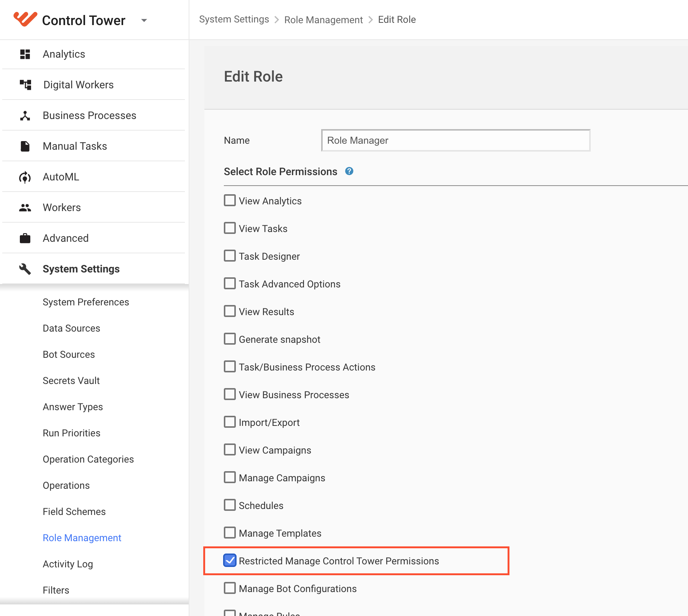This screenshot has width=688, height=616.
Task: Open System Preferences submenu item
Action: (86, 302)
